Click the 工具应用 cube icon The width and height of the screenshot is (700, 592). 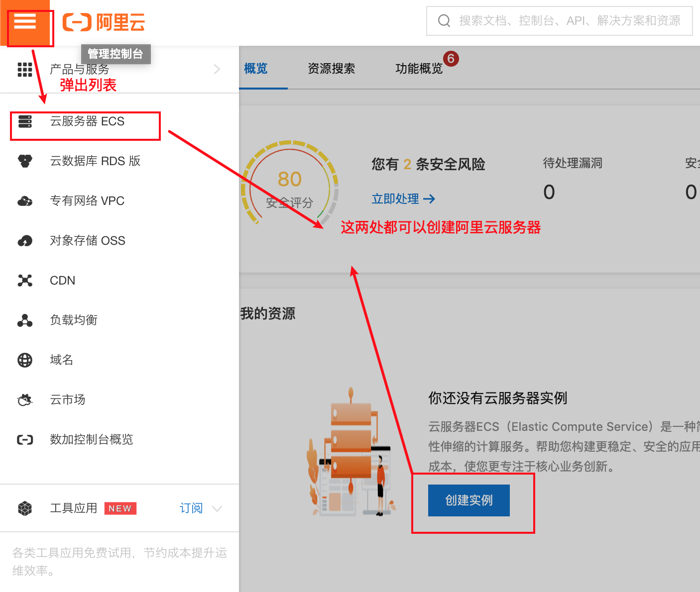[25, 508]
